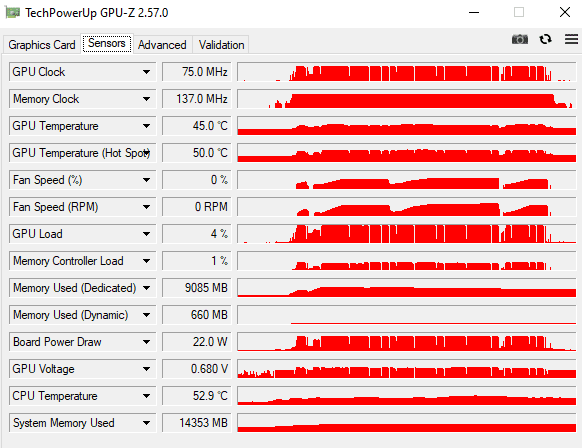Open the Advanced tab
The image size is (582, 448).
click(162, 45)
